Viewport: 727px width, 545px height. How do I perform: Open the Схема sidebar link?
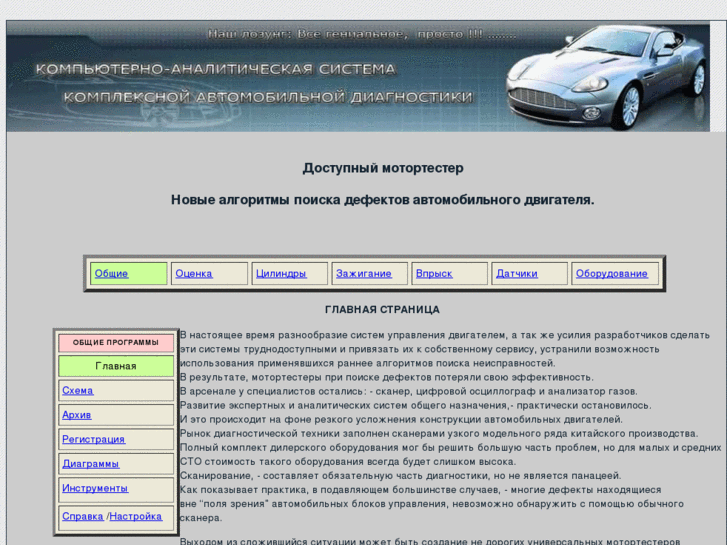pos(78,391)
